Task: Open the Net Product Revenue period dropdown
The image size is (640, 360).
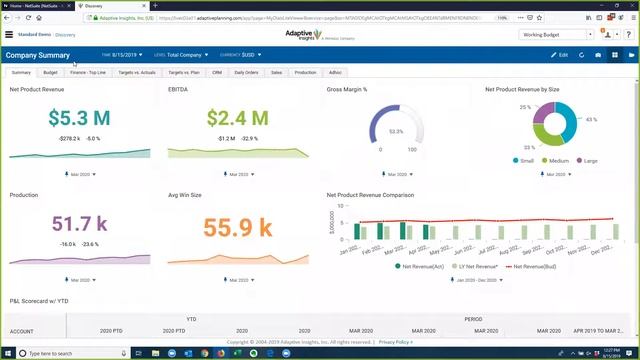Action: point(80,174)
